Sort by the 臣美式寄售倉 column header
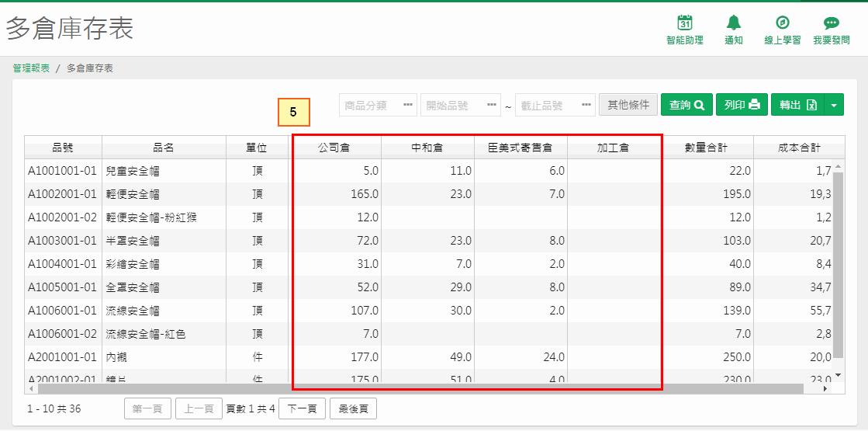Image resolution: width=868 pixels, height=431 pixels. 520,148
